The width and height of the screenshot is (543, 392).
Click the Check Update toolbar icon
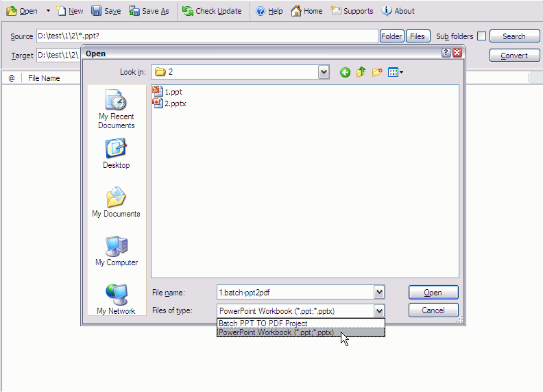[187, 11]
